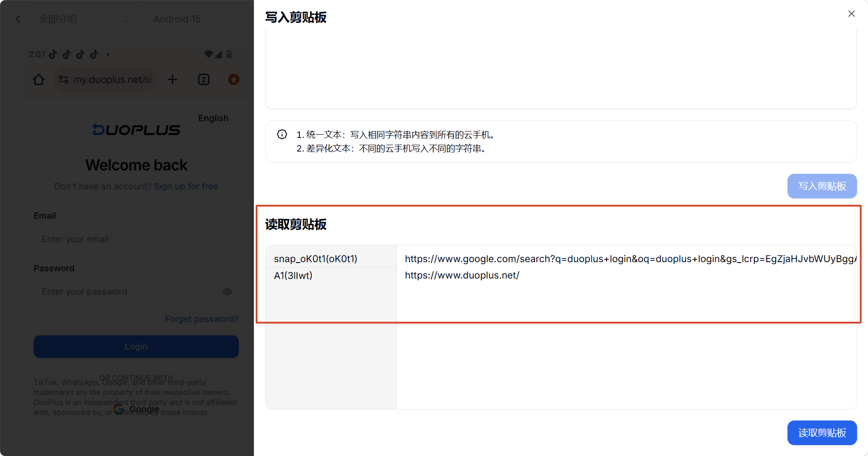Toggle password visibility eye icon
Image resolution: width=868 pixels, height=456 pixels.
tap(227, 292)
